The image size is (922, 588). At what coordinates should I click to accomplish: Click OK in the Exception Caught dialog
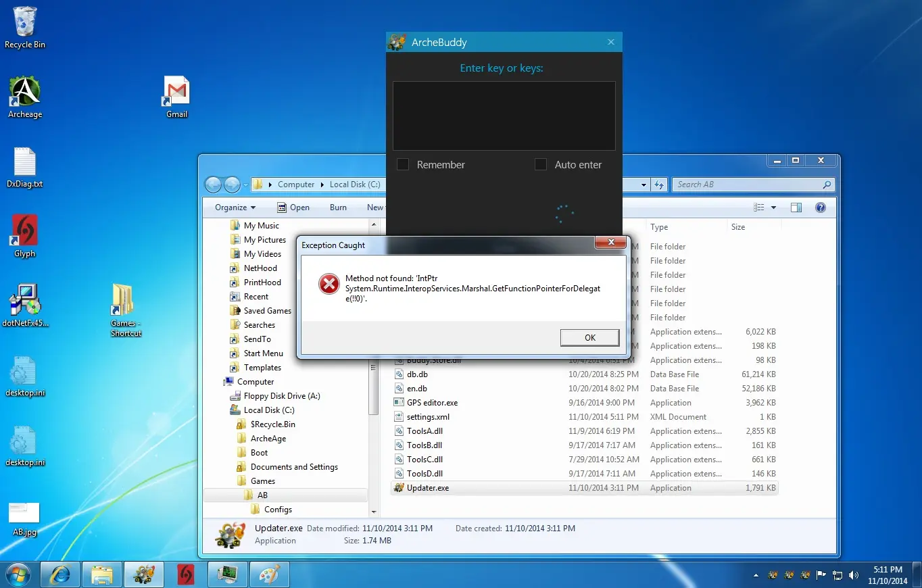pos(590,338)
